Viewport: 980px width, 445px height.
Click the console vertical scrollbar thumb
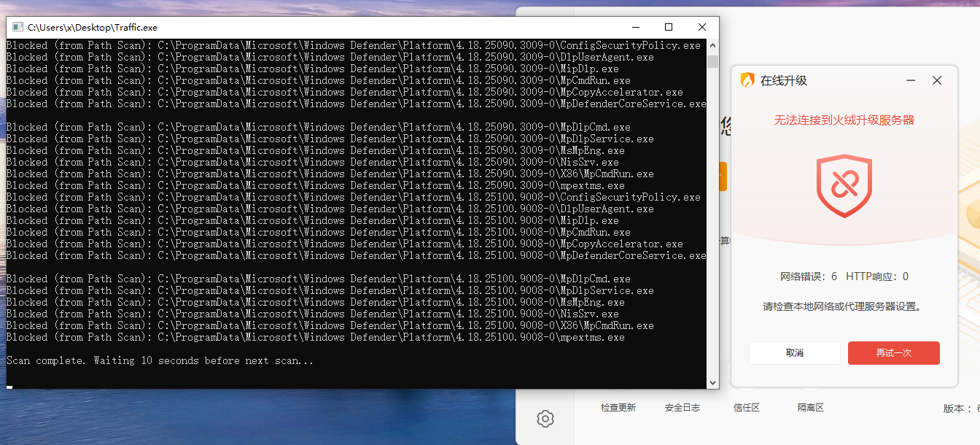click(x=712, y=61)
